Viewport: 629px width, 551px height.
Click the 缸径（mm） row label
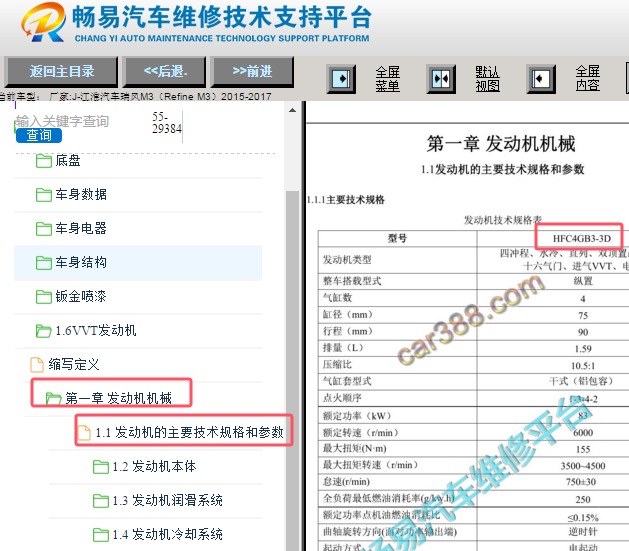348,315
